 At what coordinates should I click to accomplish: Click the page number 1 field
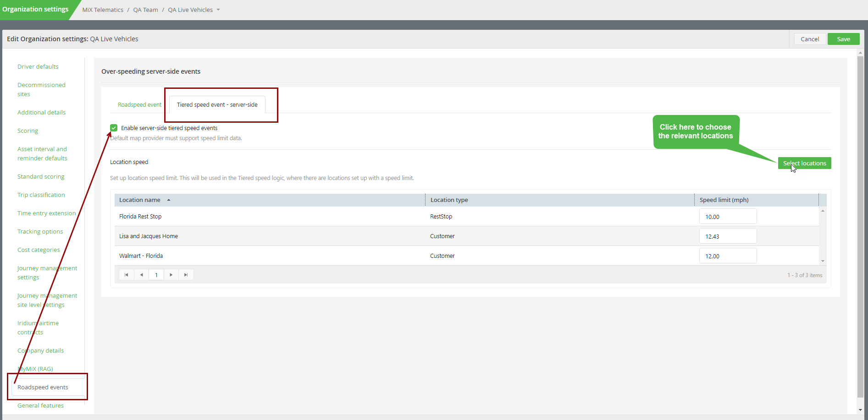pos(156,275)
